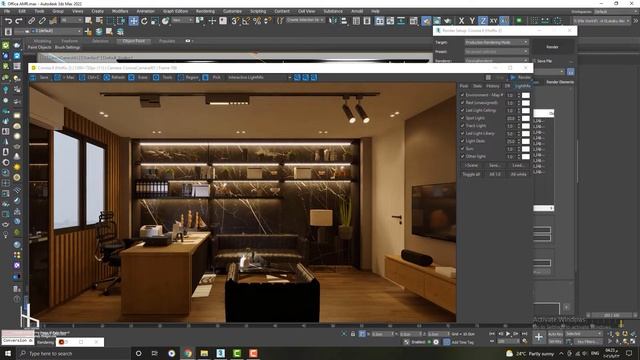Uncheck the Led Light Library layer
The image size is (640, 360).
click(462, 133)
